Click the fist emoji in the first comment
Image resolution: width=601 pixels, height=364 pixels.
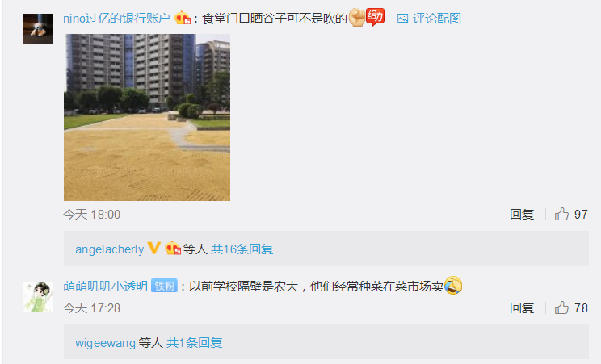pyautogui.click(x=356, y=17)
